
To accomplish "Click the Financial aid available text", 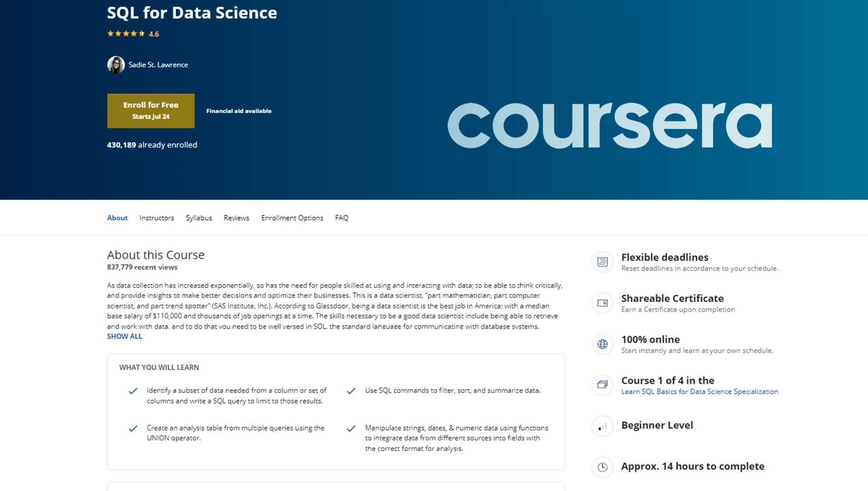I will (239, 110).
